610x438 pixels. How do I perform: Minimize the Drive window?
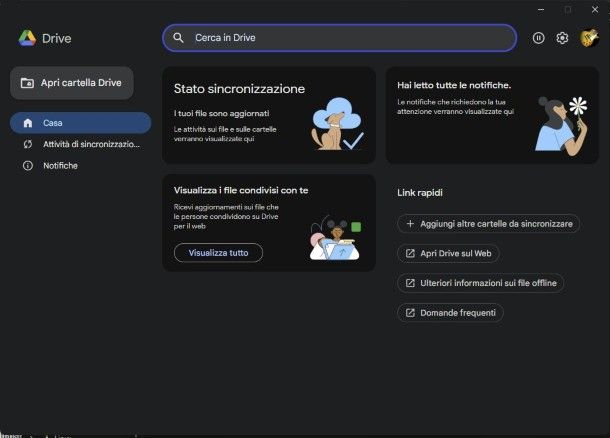click(541, 9)
